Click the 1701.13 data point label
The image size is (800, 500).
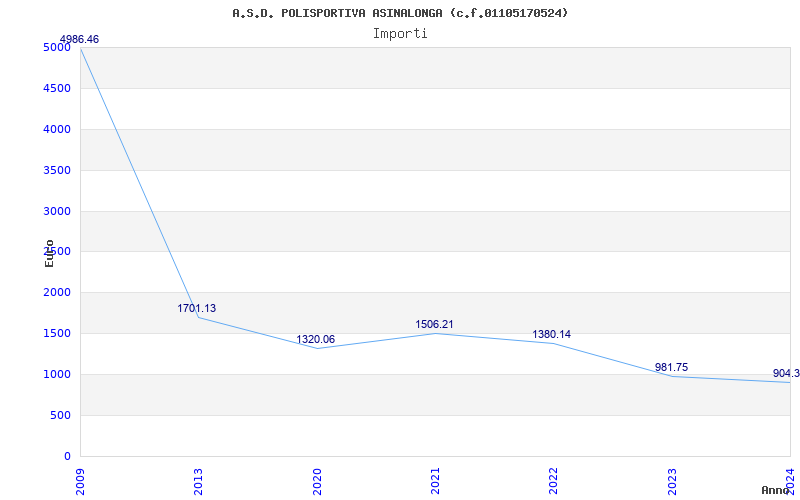[x=196, y=308]
